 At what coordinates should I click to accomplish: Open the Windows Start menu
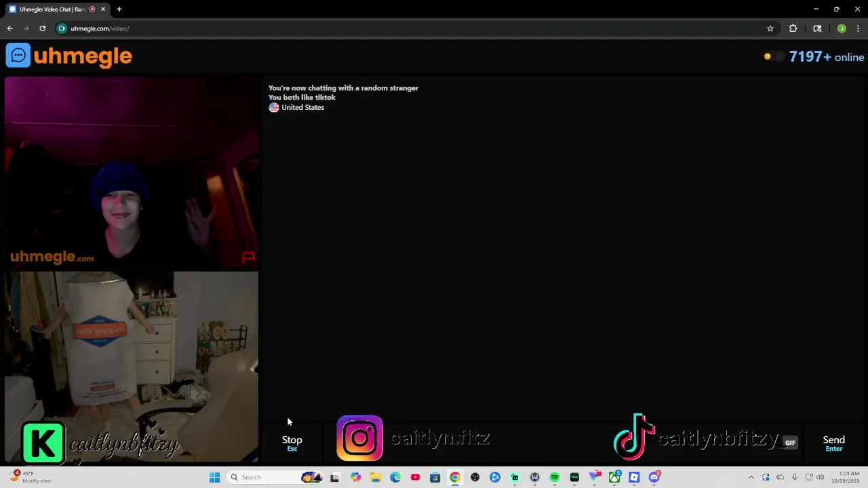214,477
